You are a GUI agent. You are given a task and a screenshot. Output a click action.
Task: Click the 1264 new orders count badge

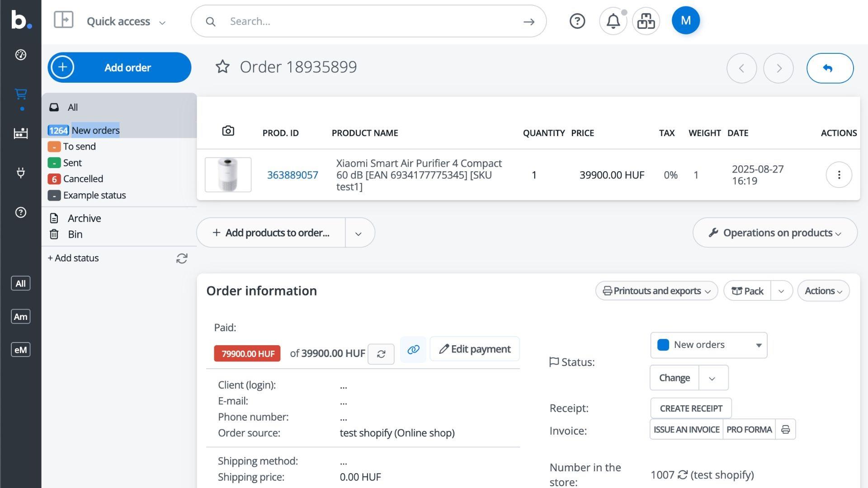(x=58, y=131)
